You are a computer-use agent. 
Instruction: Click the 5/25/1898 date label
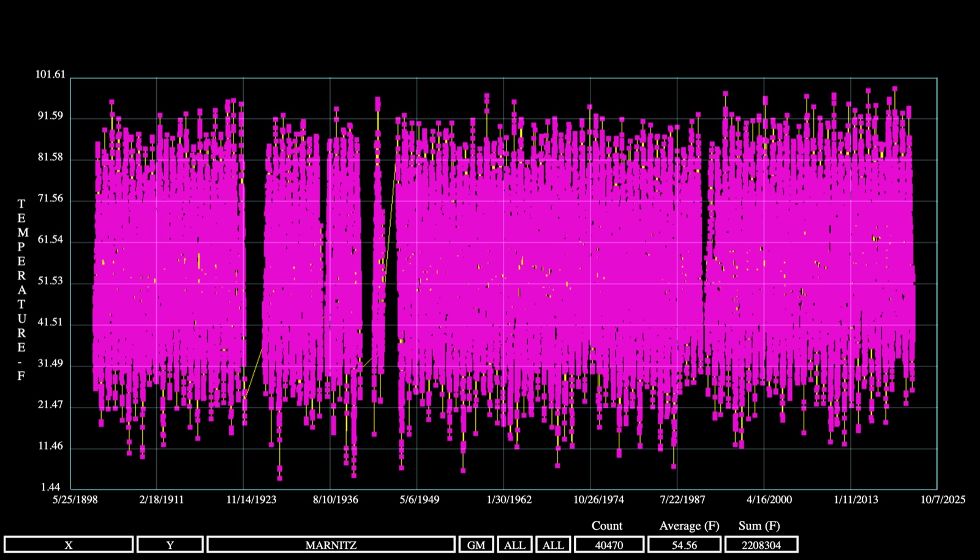click(x=75, y=499)
